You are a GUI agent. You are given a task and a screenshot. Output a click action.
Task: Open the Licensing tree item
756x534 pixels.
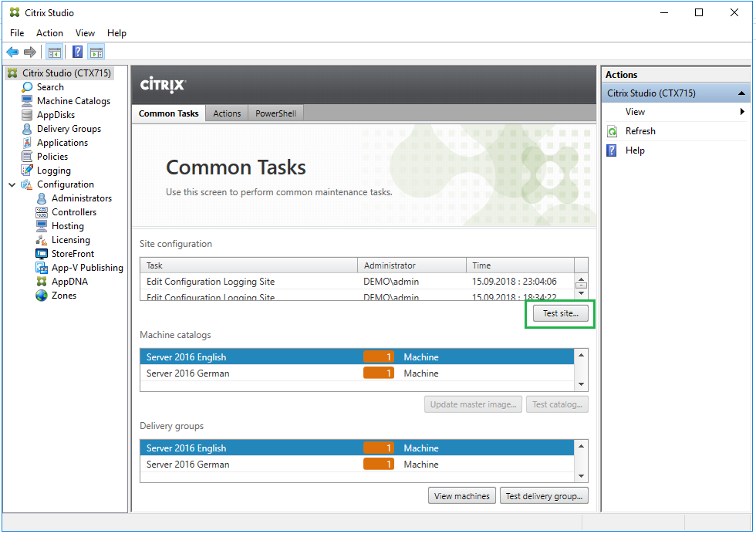pyautogui.click(x=70, y=240)
